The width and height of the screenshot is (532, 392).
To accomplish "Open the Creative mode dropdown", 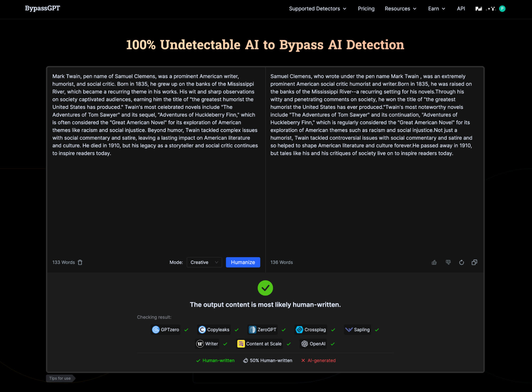I will tap(204, 262).
